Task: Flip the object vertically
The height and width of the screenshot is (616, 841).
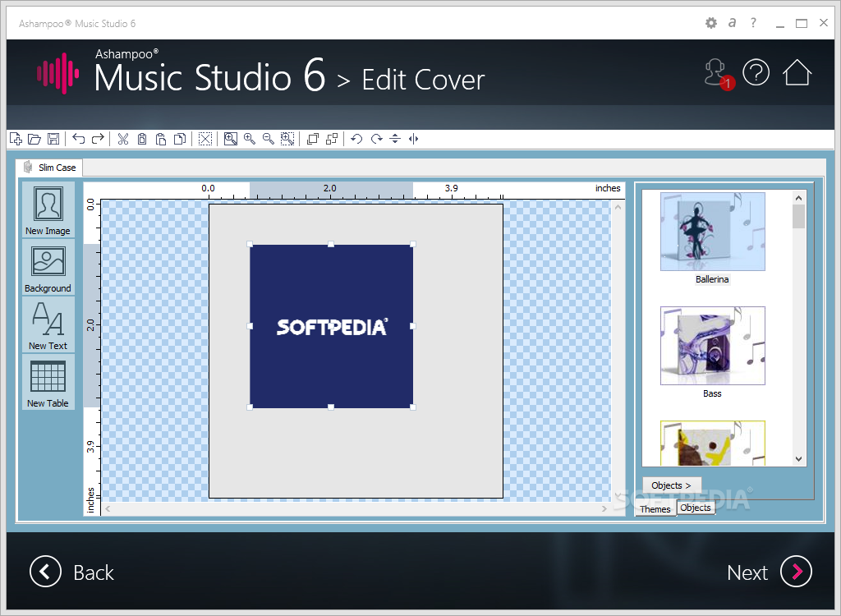Action: click(x=395, y=139)
